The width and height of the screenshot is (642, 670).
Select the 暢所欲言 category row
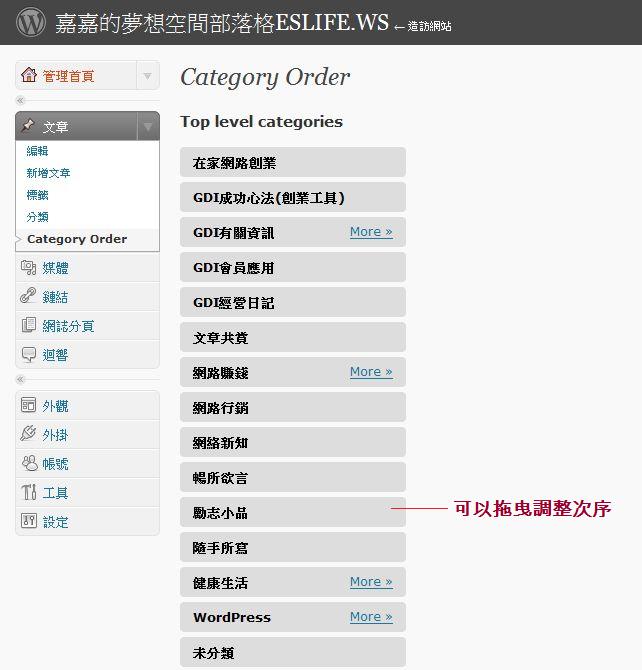coord(293,477)
